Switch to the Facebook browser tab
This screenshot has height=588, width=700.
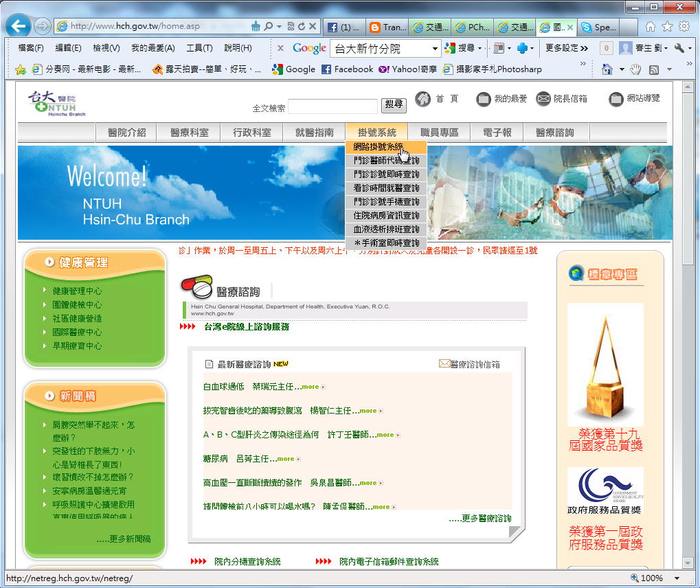pos(344,27)
